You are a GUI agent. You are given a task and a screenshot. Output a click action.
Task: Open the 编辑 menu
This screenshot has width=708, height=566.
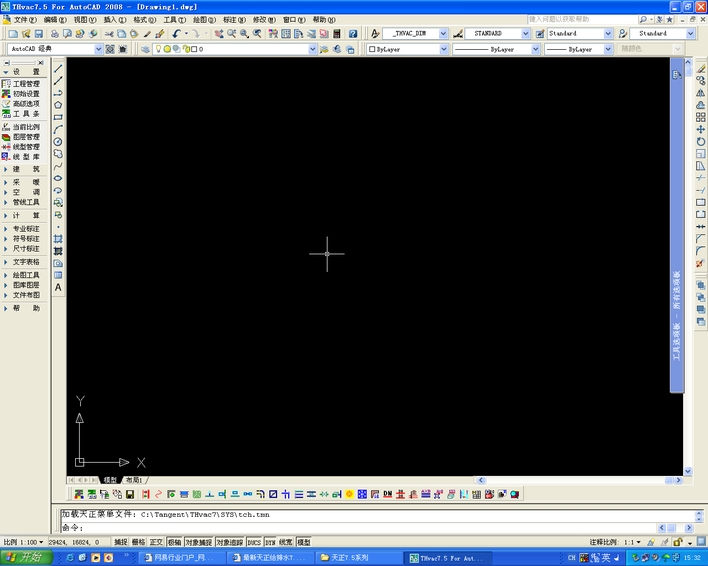point(55,20)
